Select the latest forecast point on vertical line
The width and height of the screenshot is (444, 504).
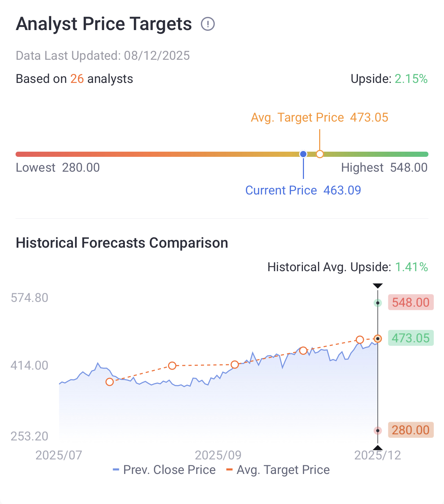[x=378, y=339]
